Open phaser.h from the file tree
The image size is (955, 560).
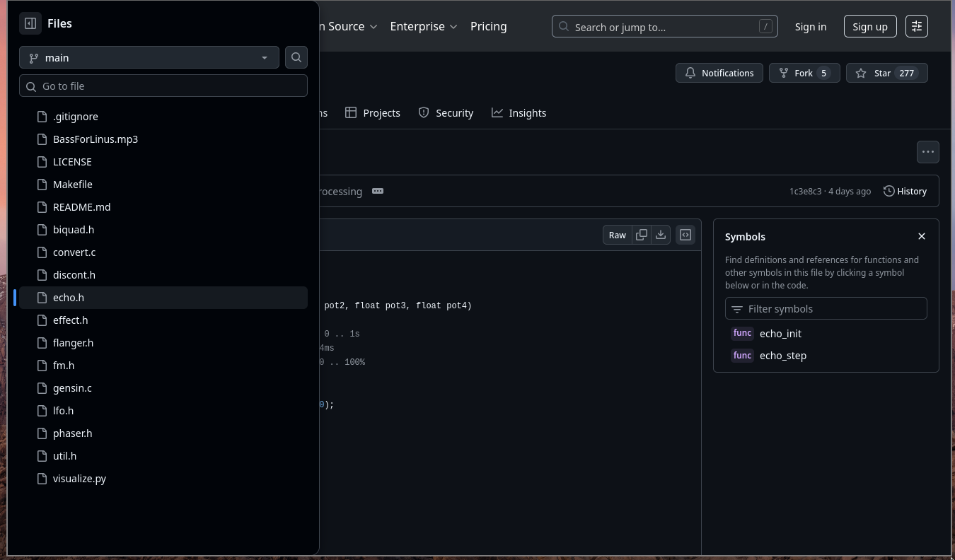[163, 433]
